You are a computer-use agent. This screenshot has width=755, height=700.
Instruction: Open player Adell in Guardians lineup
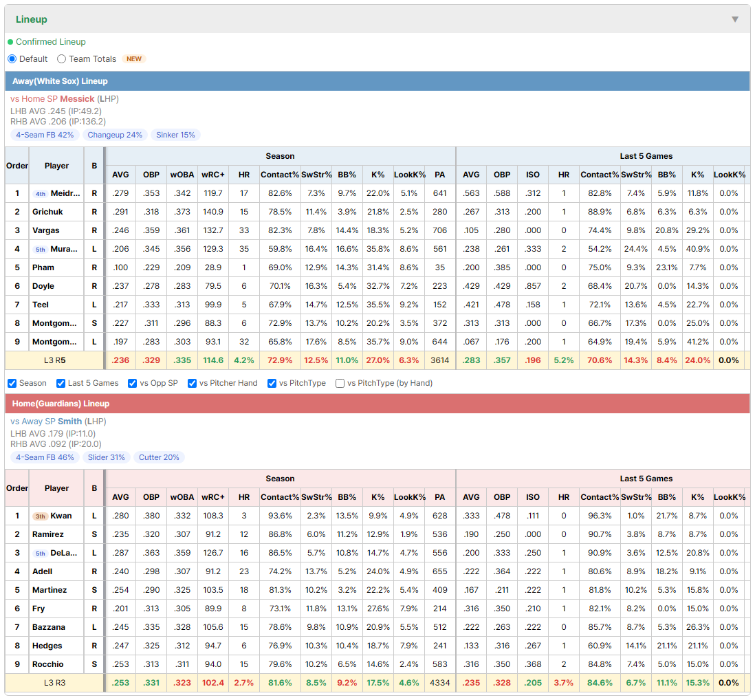click(43, 571)
